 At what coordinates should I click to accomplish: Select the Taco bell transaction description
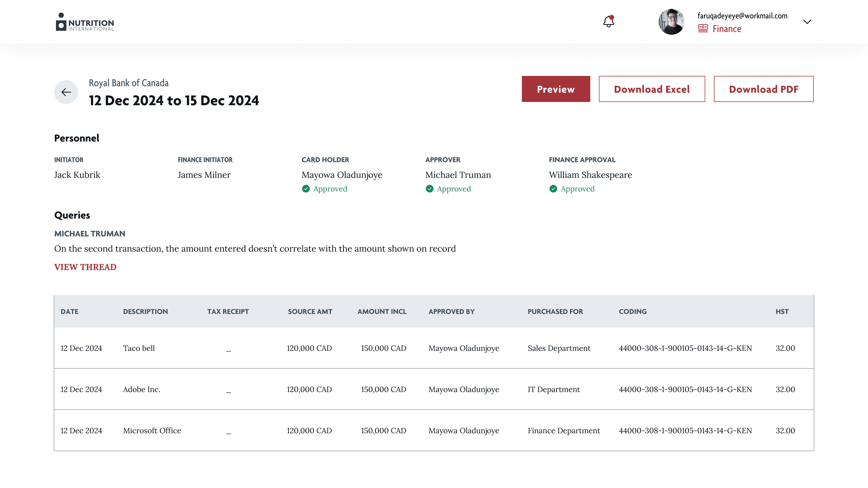[x=139, y=348]
